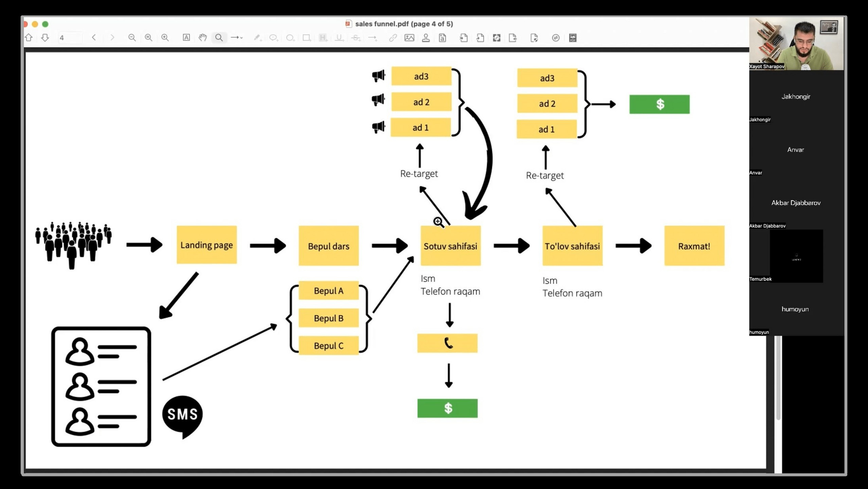The height and width of the screenshot is (489, 868).
Task: Zoom out of the PDF page
Action: coord(132,38)
